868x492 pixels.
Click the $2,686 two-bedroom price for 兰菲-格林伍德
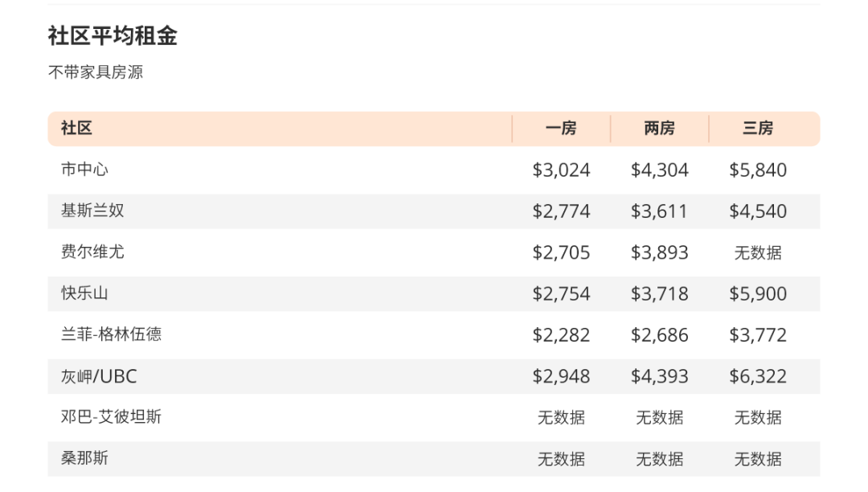(x=659, y=334)
